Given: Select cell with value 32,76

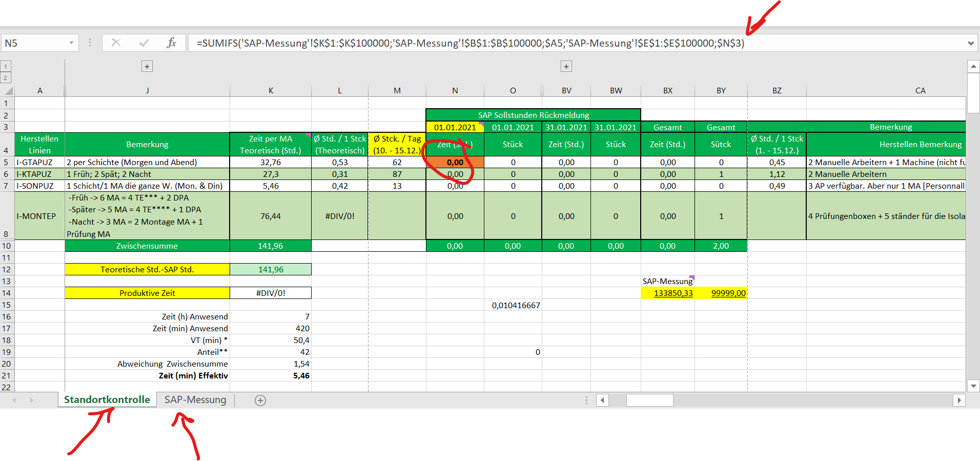Looking at the screenshot, I should pos(271,162).
